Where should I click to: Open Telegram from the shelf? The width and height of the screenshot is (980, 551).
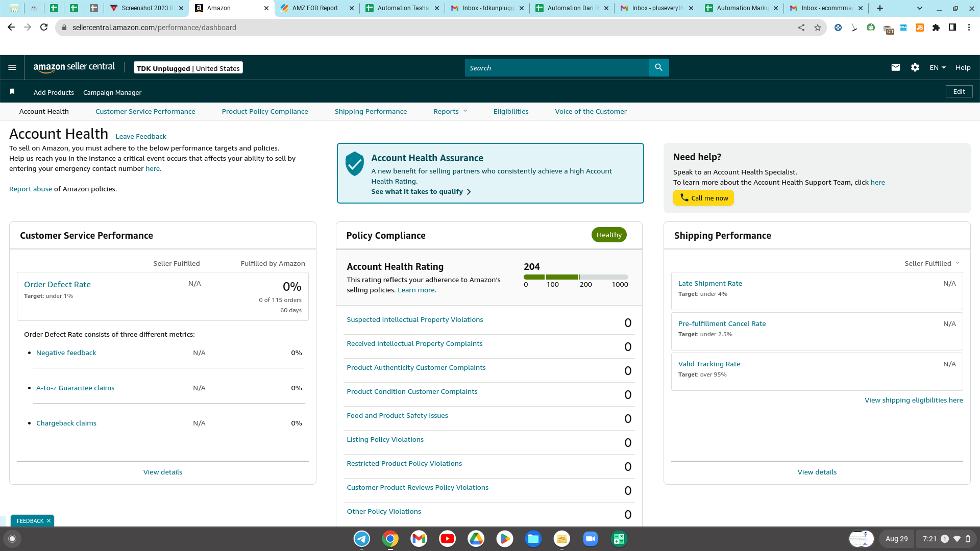coord(362,539)
